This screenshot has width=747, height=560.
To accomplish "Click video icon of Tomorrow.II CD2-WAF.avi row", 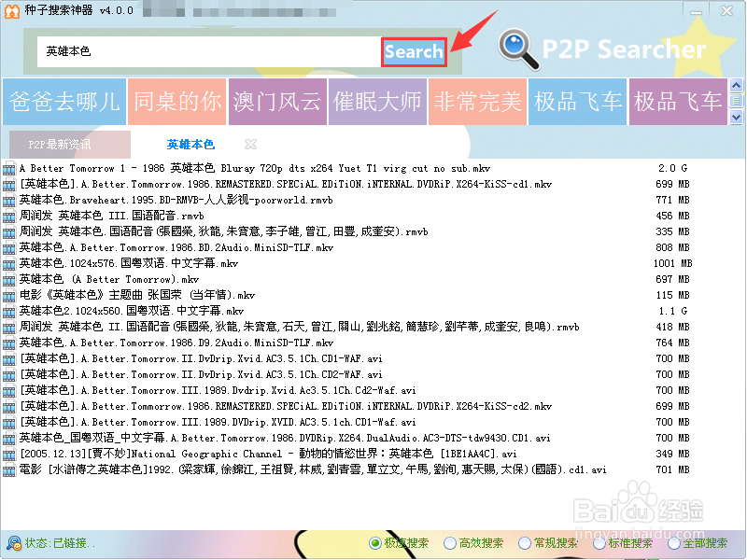I will [x=9, y=375].
